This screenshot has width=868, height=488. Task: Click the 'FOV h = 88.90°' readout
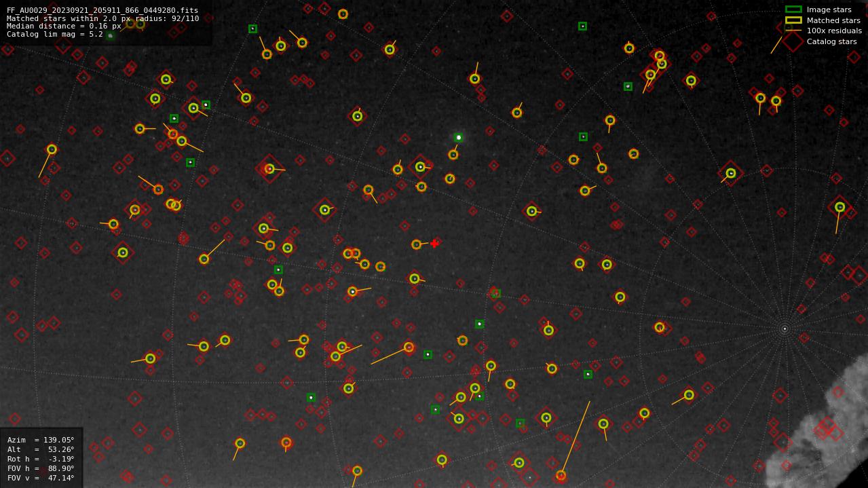click(41, 469)
